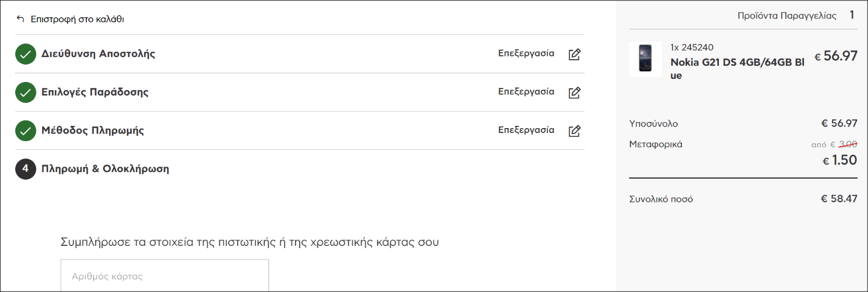Click the green checkmark for Διεύθυνση Αποστολής
The image size is (868, 292).
[x=25, y=54]
